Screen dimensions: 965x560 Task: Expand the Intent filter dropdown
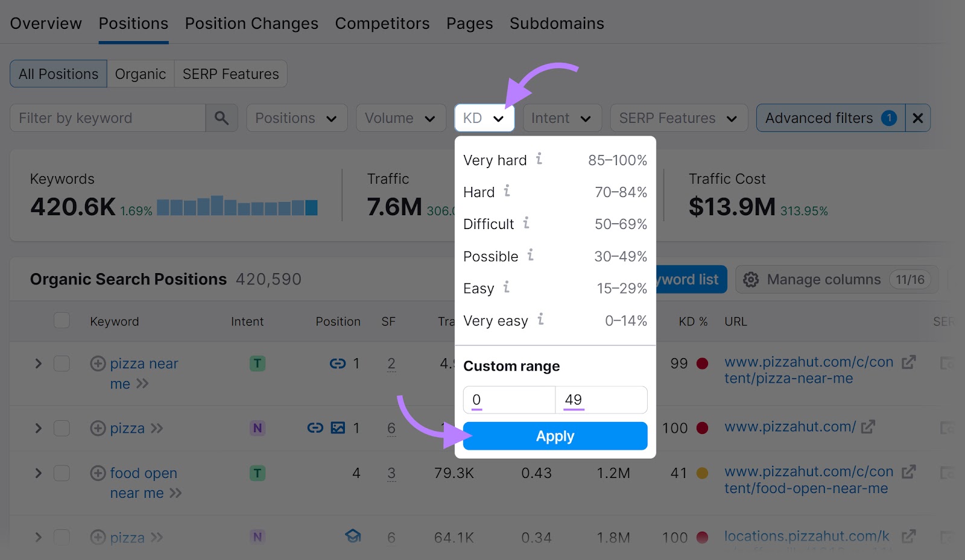click(562, 118)
